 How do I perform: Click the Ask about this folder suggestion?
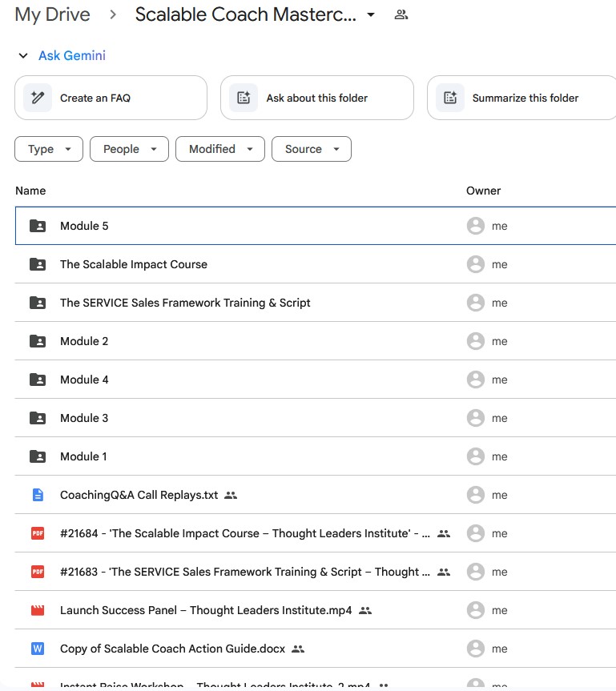point(317,98)
